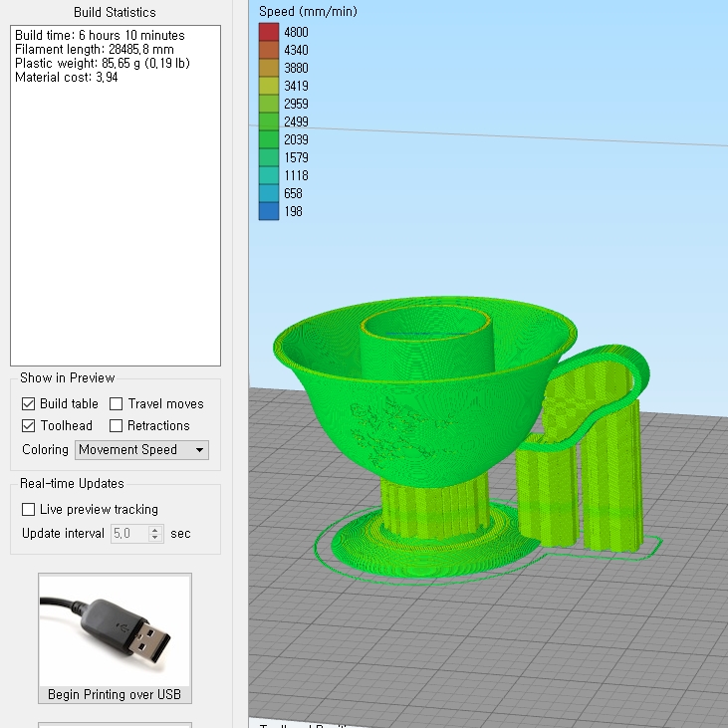
Task: Open the Coloring Movement Speed dropdown
Action: [x=141, y=450]
